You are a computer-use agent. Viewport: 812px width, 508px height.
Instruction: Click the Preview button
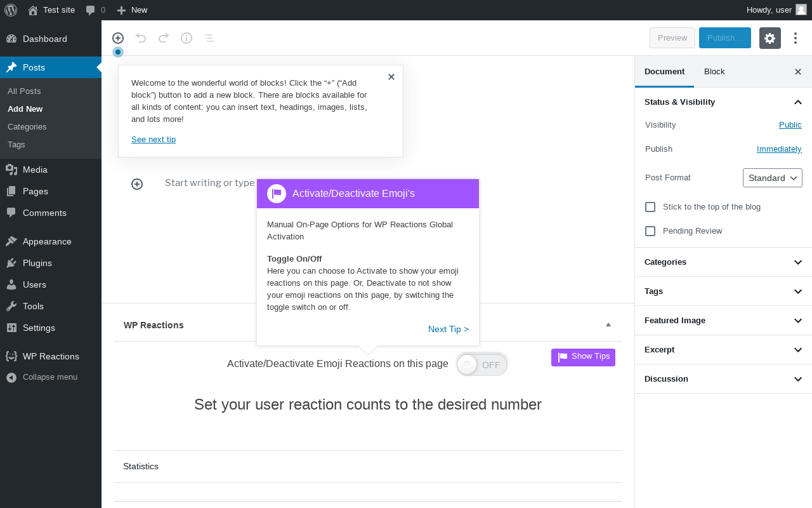672,38
